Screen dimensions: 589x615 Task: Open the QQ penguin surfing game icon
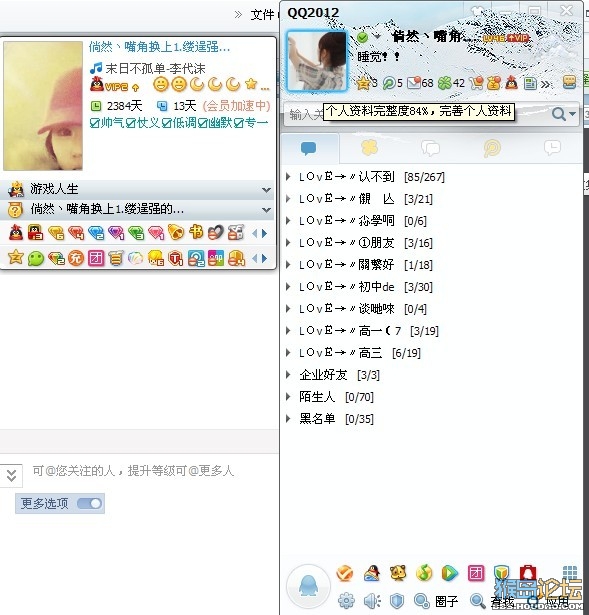point(372,573)
